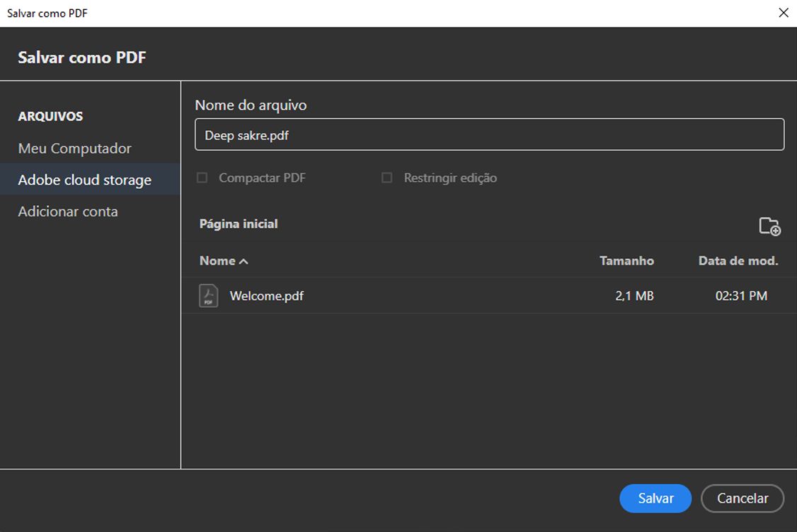This screenshot has height=532, width=797.
Task: Sort files by Data de mod. column
Action: 738,260
